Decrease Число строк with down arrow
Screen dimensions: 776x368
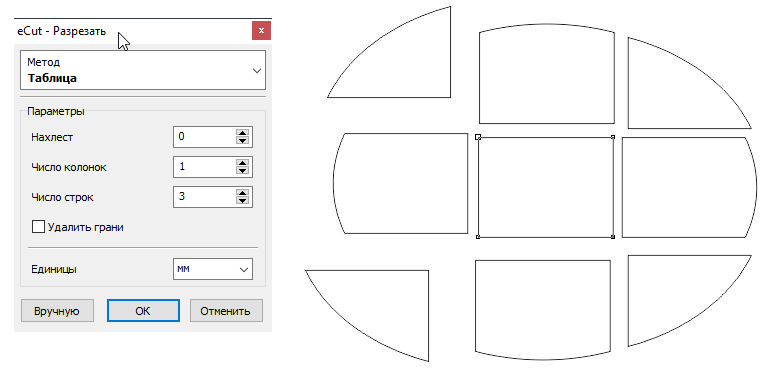coord(242,200)
